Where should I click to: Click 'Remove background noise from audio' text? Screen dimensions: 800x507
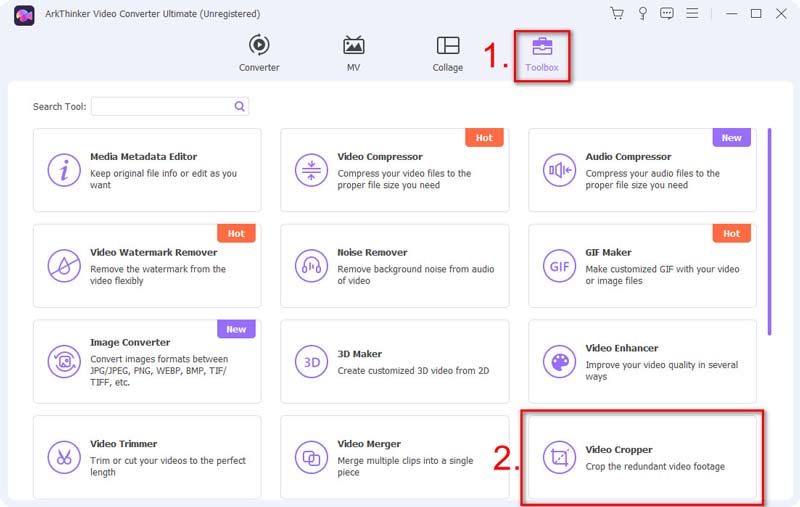point(416,275)
